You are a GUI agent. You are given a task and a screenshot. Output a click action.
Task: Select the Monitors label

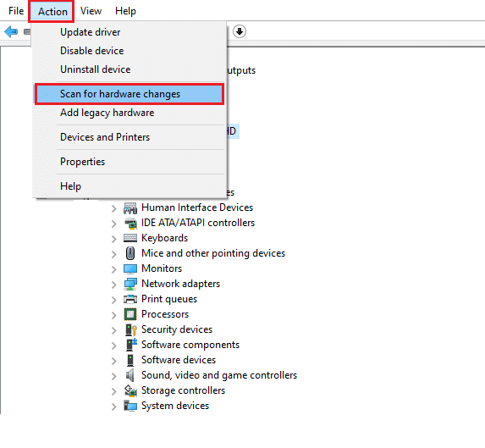(x=162, y=268)
